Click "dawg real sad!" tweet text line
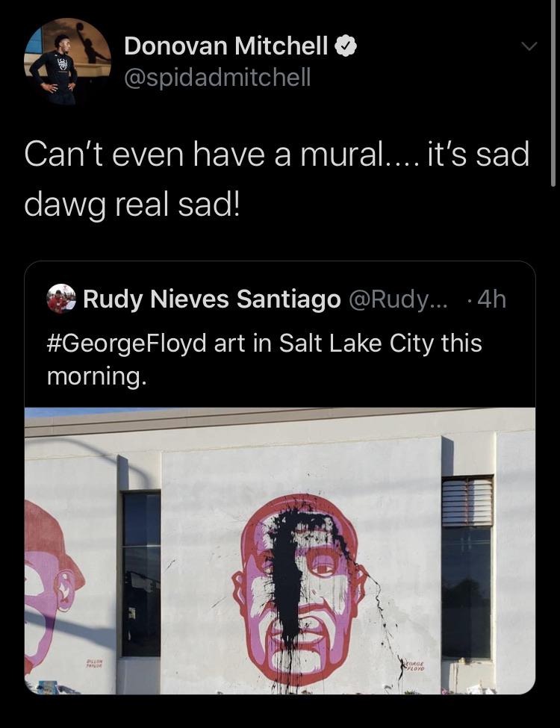This screenshot has width=560, height=728. [133, 203]
